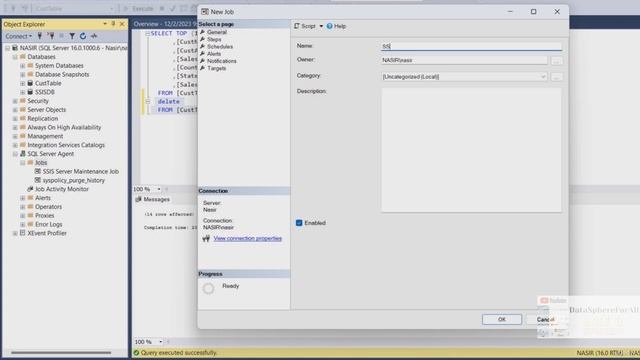Pin the Object Explorer panel
640x360 pixels.
pos(113,24)
